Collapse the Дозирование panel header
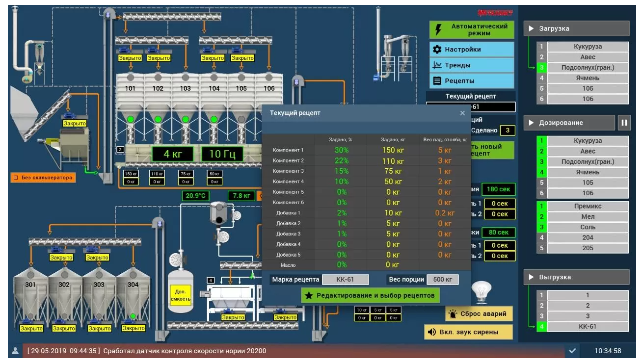643x364 pixels. pos(569,123)
